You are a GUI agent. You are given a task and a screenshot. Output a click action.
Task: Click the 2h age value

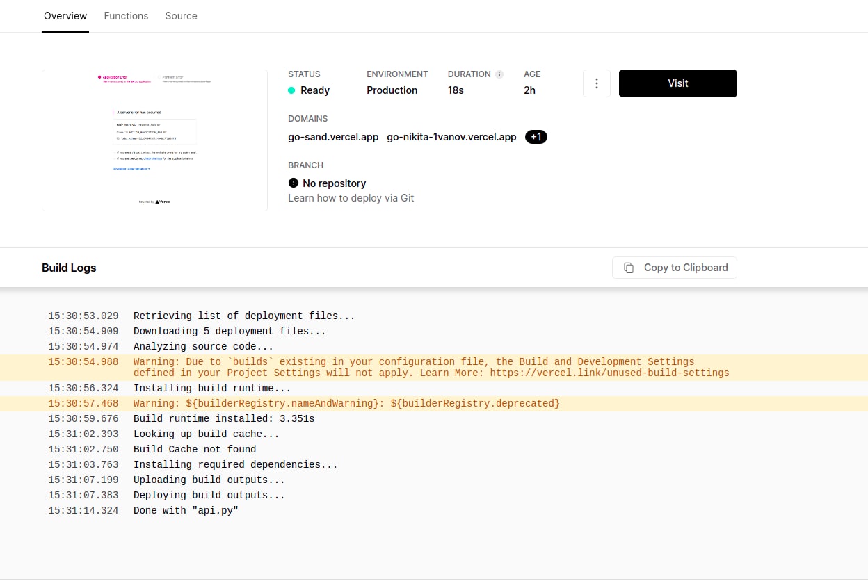[x=529, y=90]
